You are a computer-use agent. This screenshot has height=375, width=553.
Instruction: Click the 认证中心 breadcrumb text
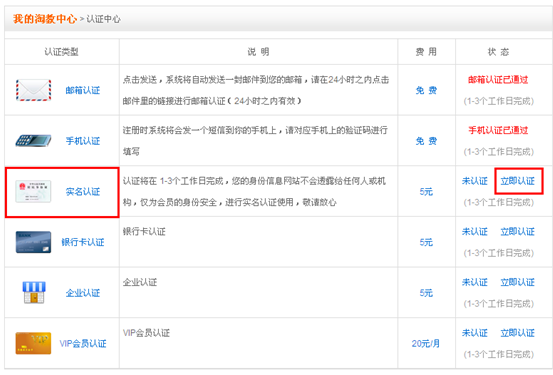(x=103, y=19)
